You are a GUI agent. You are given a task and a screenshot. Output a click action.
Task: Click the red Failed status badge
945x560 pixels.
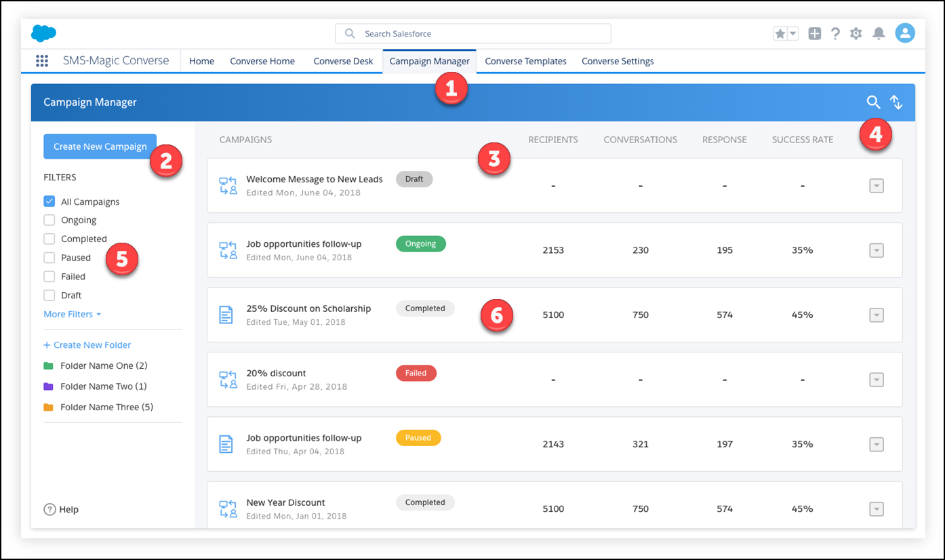tap(416, 373)
